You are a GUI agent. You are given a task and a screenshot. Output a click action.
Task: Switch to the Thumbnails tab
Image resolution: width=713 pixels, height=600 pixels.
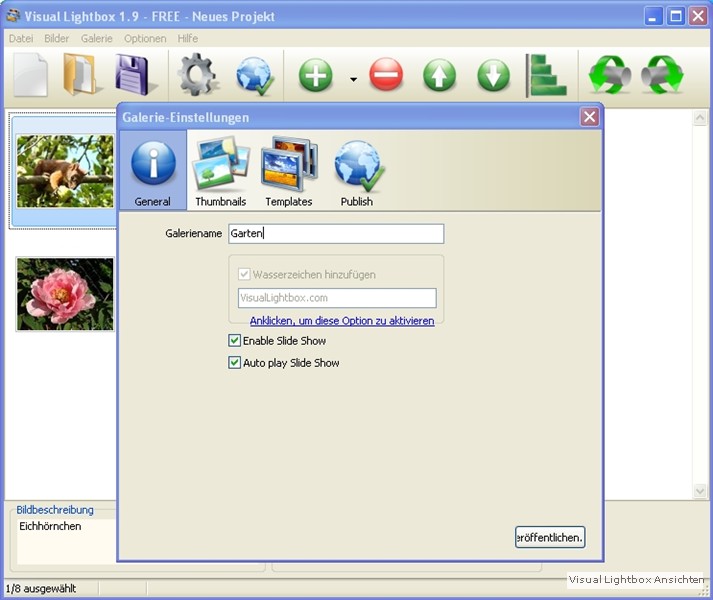(220, 172)
